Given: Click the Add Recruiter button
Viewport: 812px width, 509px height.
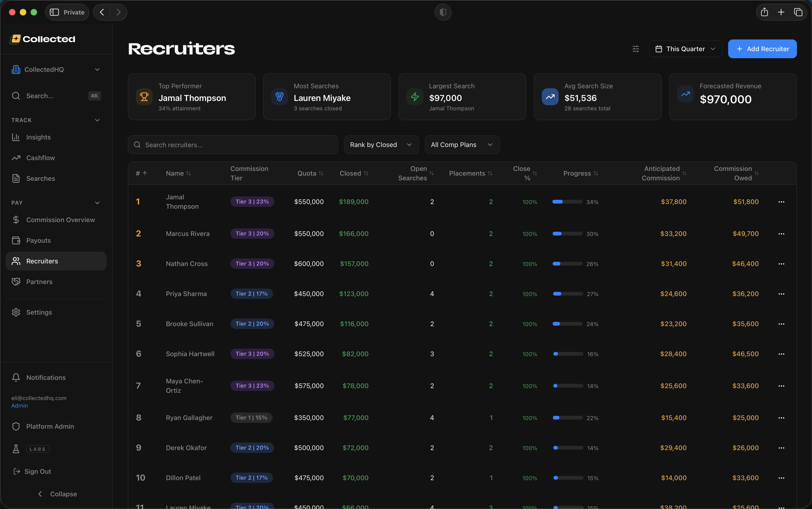Looking at the screenshot, I should [762, 49].
